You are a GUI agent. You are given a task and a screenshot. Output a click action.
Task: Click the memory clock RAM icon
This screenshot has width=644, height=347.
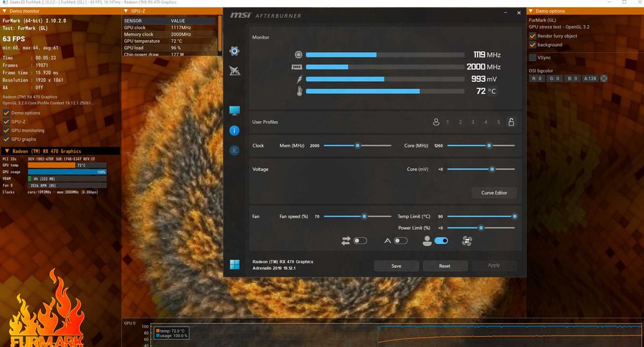tap(297, 67)
